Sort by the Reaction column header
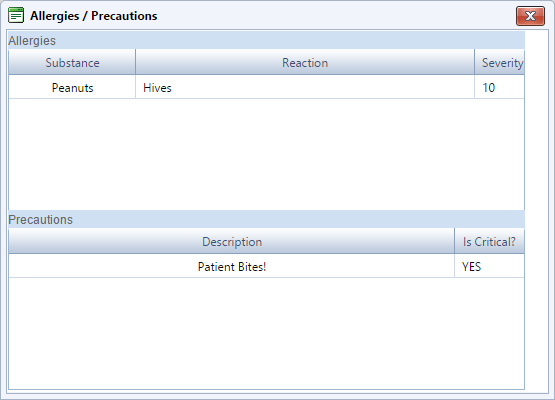 tap(305, 62)
